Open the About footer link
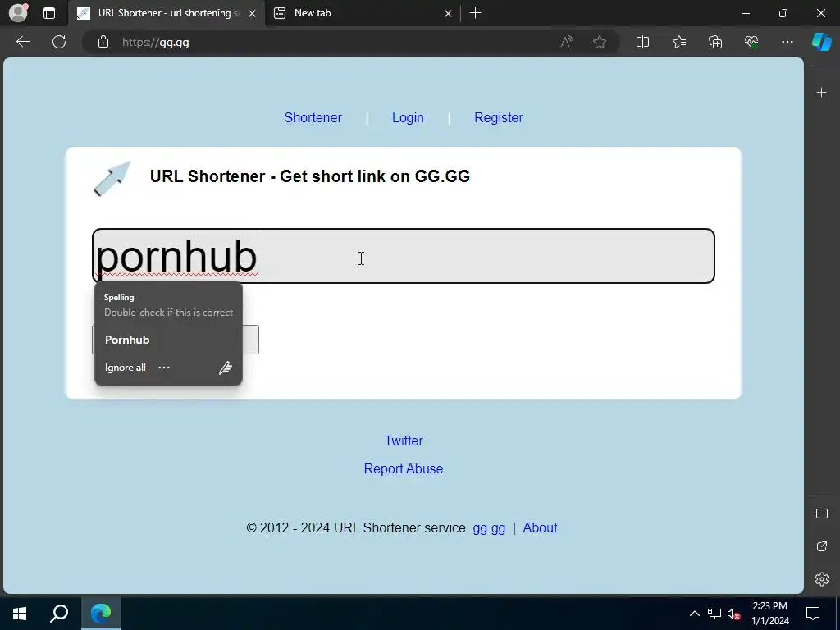This screenshot has width=840, height=630. tap(540, 528)
